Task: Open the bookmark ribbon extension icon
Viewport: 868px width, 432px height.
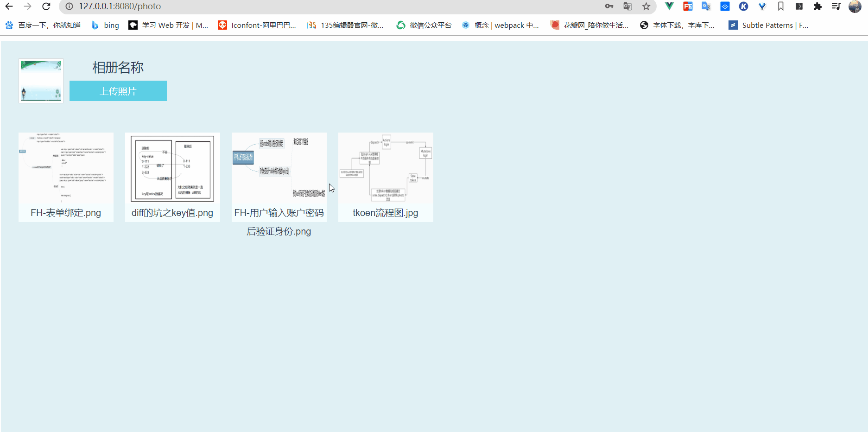Action: coord(780,6)
